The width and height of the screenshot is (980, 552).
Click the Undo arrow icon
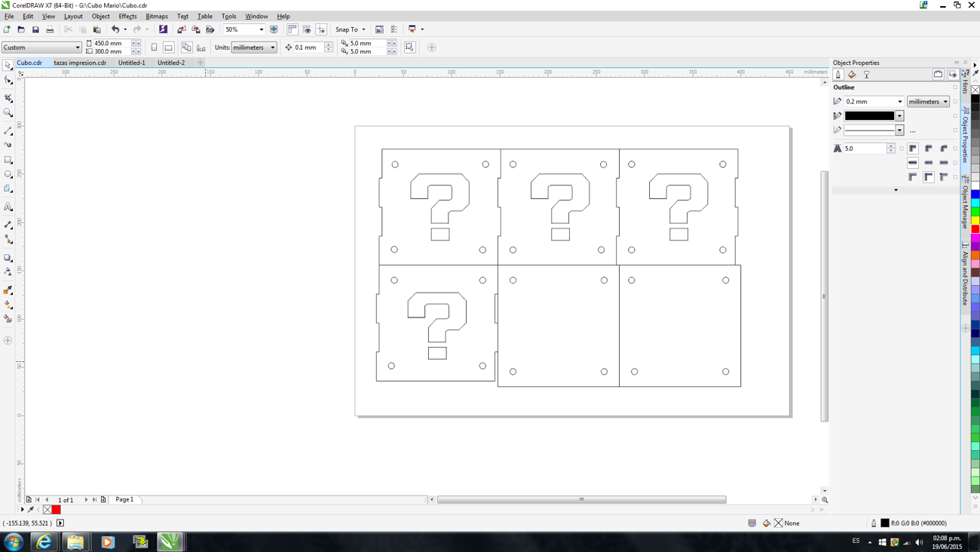click(115, 29)
